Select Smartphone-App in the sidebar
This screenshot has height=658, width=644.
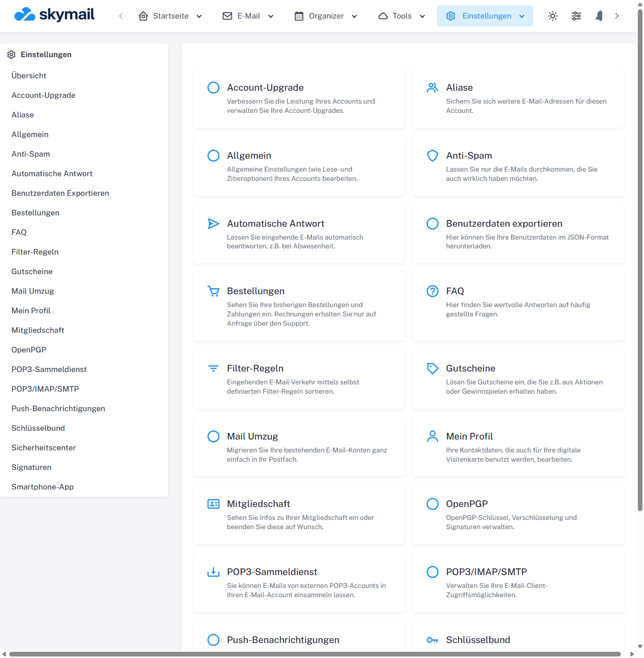(x=43, y=487)
